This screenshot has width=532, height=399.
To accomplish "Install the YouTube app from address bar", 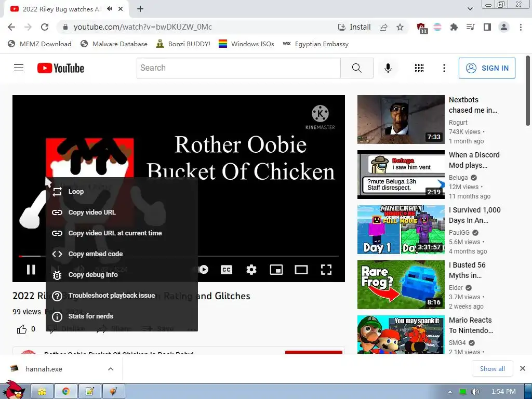I will pos(354,27).
